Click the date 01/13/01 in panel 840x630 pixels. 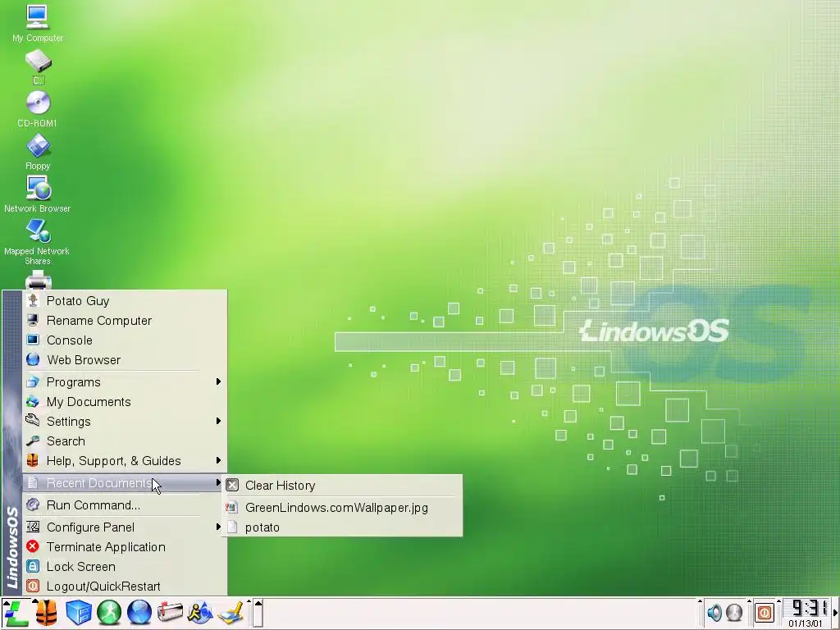(806, 623)
